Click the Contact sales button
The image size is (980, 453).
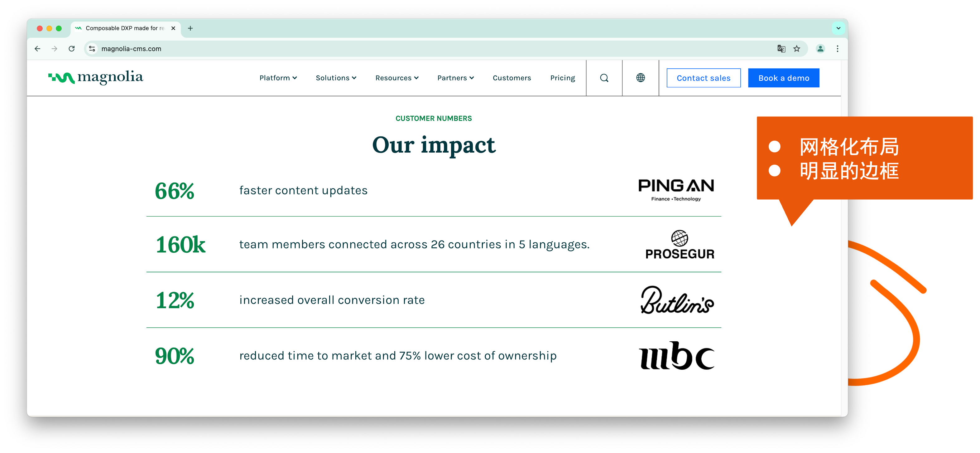703,78
